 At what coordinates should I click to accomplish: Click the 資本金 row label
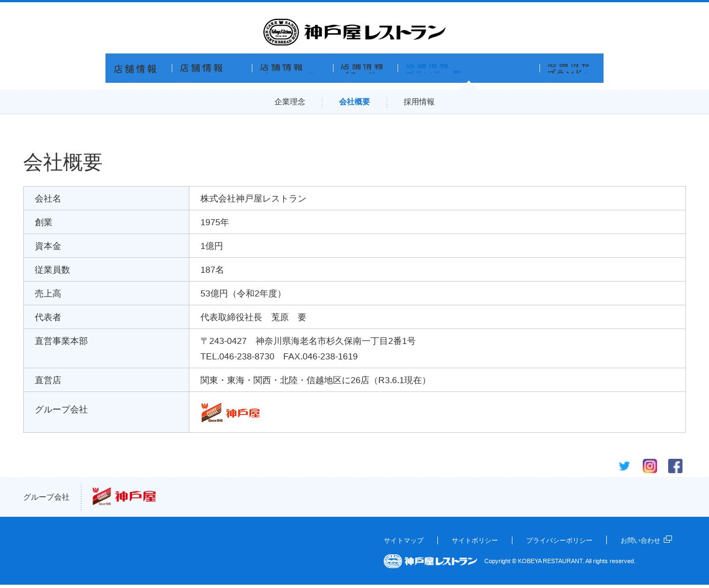click(x=48, y=246)
